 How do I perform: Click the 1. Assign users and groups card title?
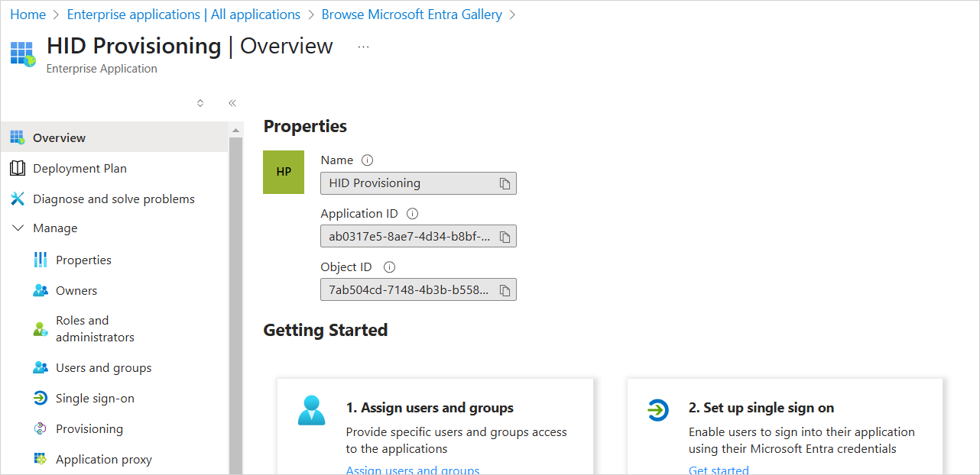pyautogui.click(x=430, y=408)
